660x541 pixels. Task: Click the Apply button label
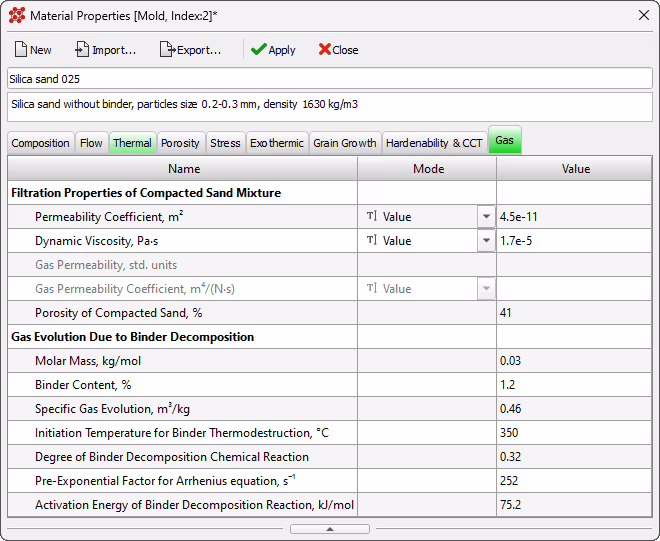[282, 50]
